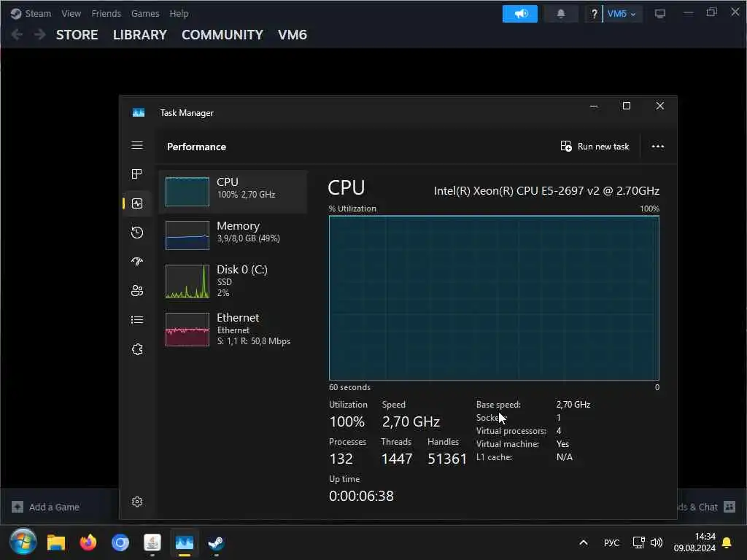Click the Base speed 2,70 GHz value
The width and height of the screenshot is (747, 560).
(x=573, y=404)
